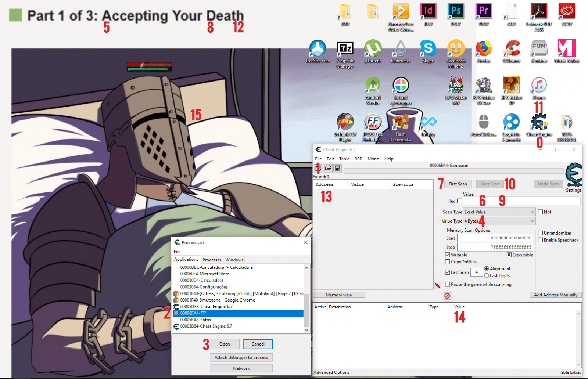Click the Open button in Process List
Image resolution: width=588 pixels, height=379 pixels.
click(225, 344)
